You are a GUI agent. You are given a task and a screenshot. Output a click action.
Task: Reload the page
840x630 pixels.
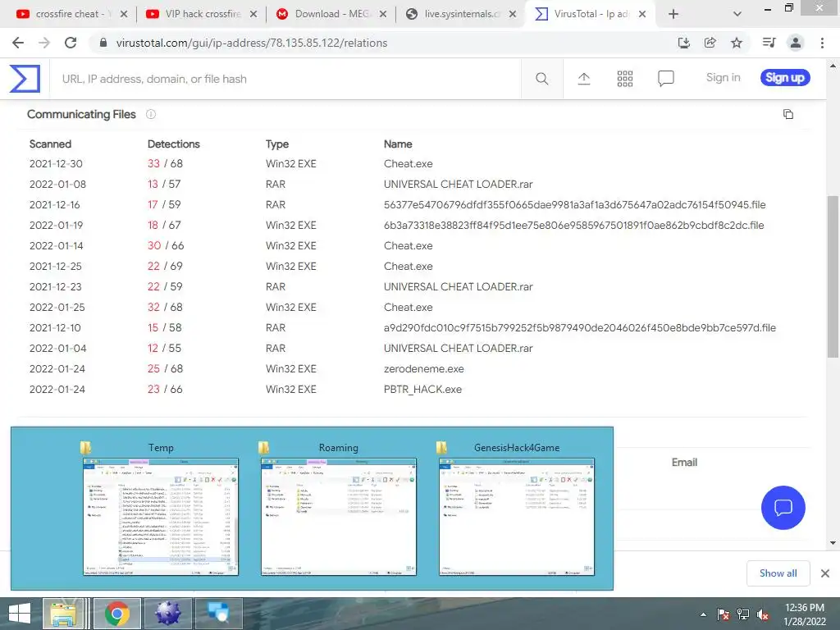[x=71, y=43]
